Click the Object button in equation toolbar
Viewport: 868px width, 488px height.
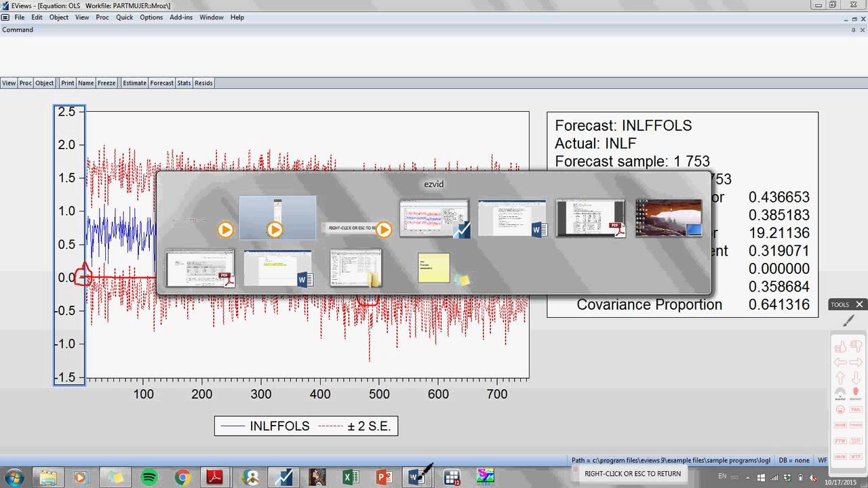pyautogui.click(x=45, y=83)
